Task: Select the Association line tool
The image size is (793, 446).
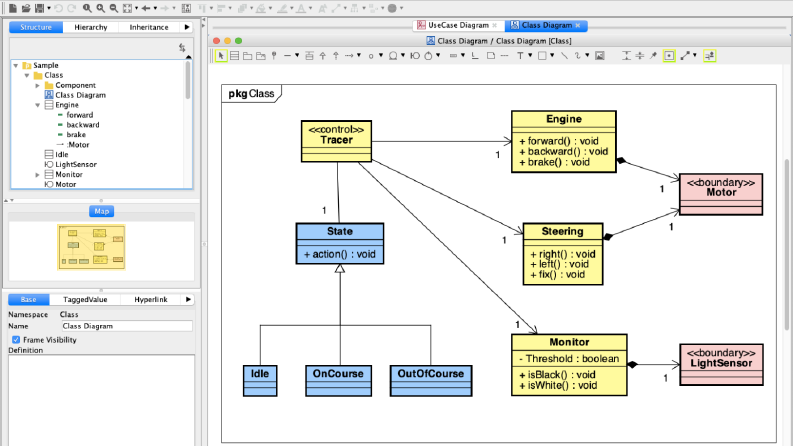Action: 287,56
